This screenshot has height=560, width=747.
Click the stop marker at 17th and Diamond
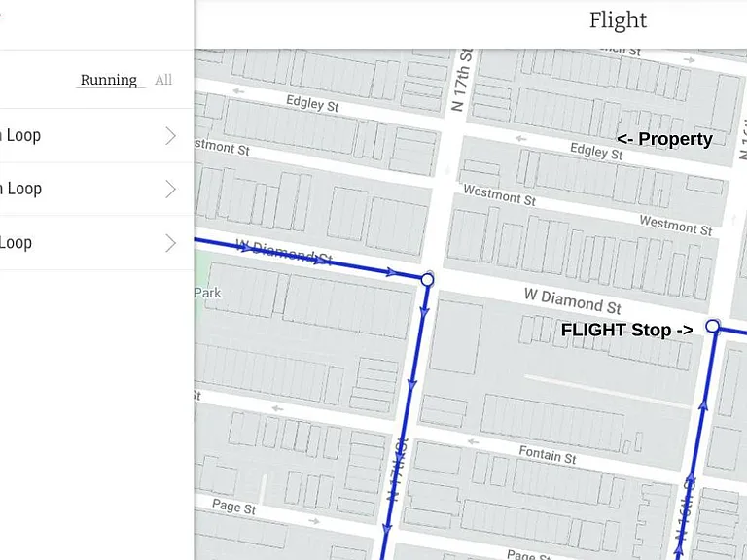click(427, 280)
